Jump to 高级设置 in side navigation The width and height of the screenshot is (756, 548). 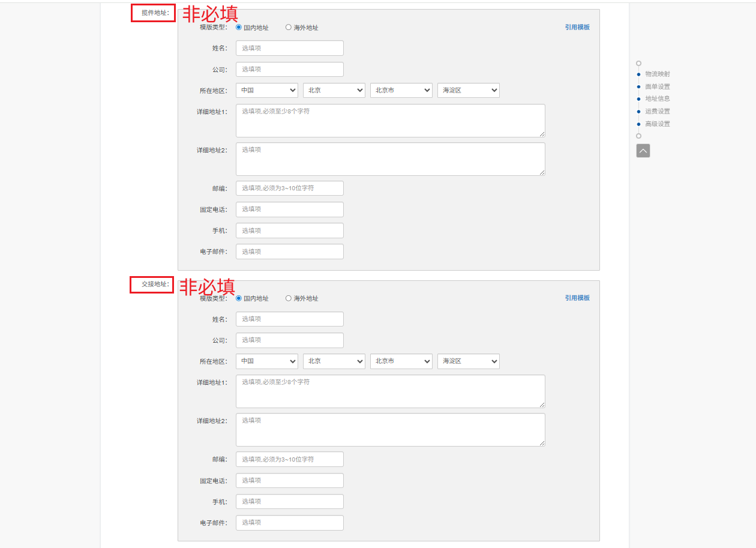point(658,124)
